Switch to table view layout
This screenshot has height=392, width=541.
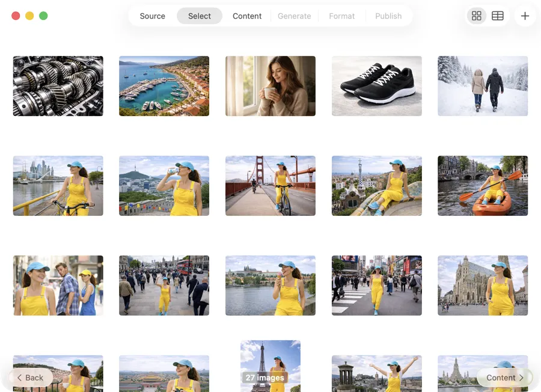pyautogui.click(x=497, y=16)
